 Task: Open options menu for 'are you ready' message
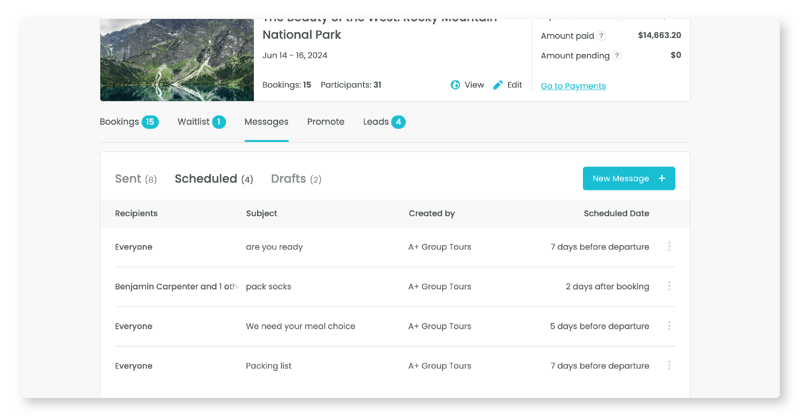tap(669, 247)
